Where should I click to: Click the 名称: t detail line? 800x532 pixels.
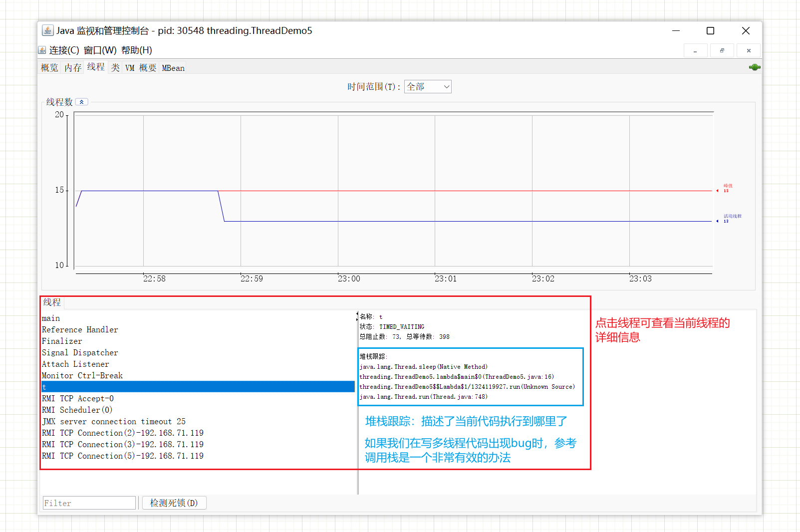(371, 317)
